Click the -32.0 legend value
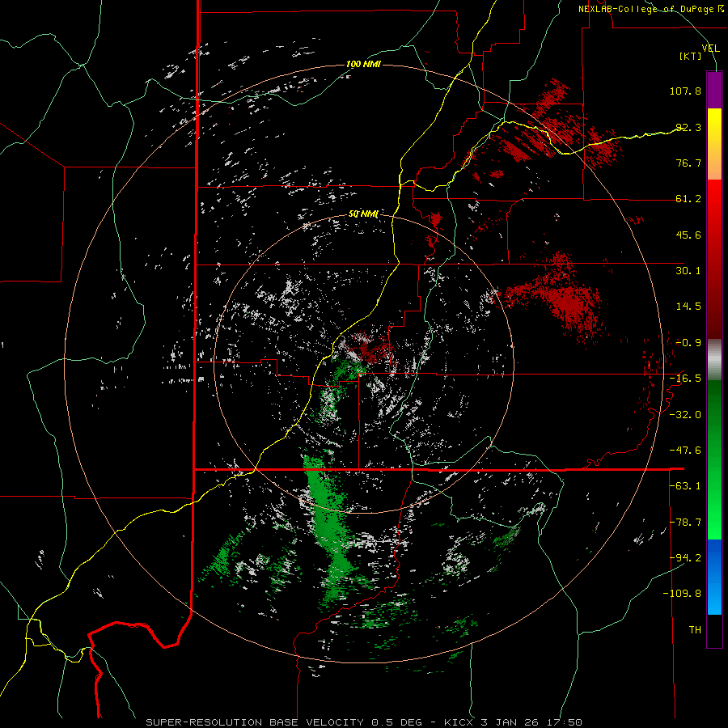The image size is (728, 728). pyautogui.click(x=685, y=415)
